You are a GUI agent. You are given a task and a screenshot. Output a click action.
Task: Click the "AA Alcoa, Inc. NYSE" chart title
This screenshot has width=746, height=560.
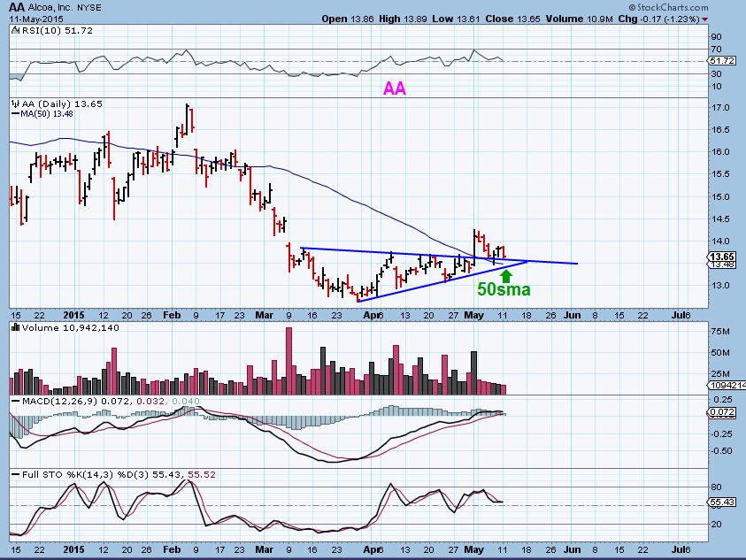(x=55, y=7)
